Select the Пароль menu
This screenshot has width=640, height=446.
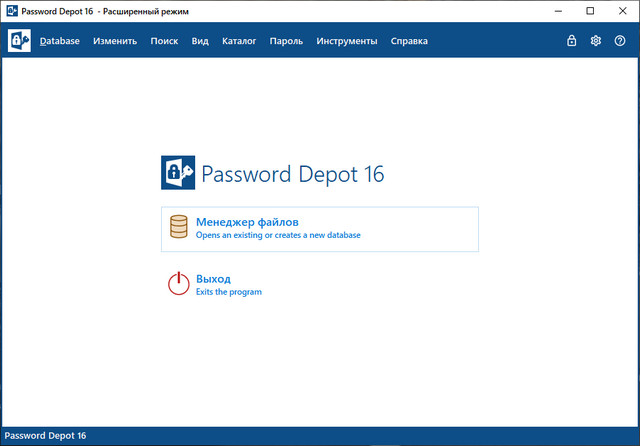(x=286, y=41)
